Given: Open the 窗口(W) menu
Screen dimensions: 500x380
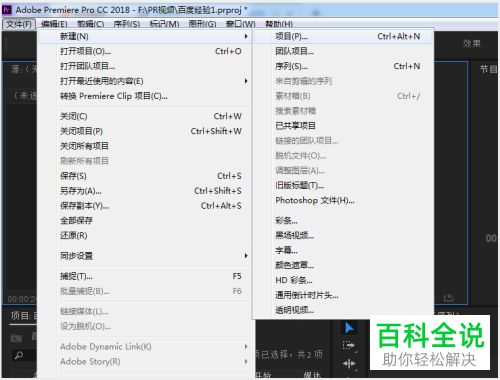Looking at the screenshot, I should [240, 24].
